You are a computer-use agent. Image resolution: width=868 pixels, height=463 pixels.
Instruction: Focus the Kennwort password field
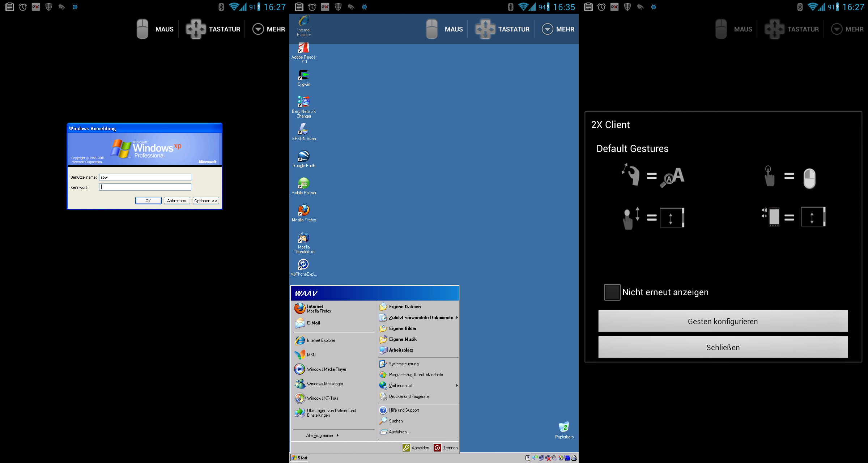point(145,187)
